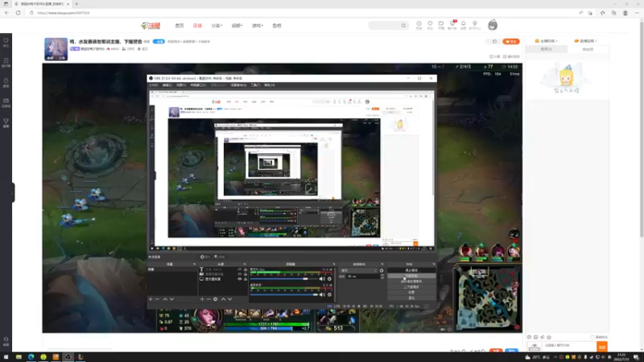Screen dimensions: 644x362
Task: Click first mixer channel volume slider
Action: (x=284, y=278)
